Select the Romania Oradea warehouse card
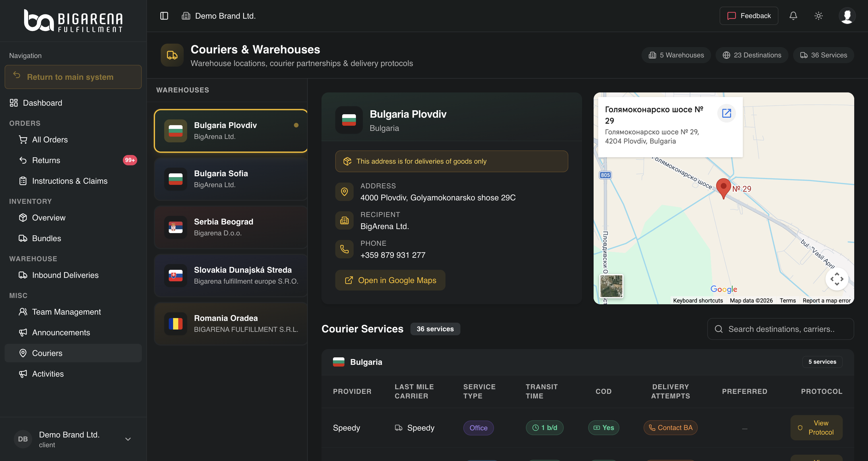 point(231,324)
